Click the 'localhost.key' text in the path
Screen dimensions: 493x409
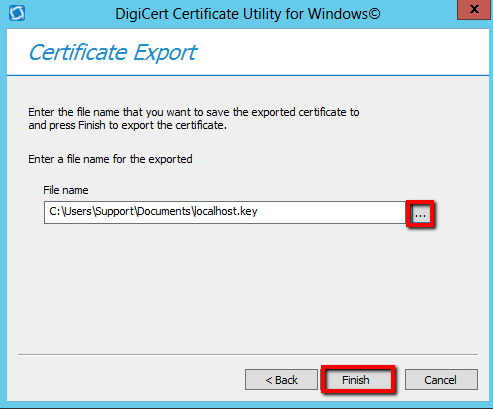226,211
